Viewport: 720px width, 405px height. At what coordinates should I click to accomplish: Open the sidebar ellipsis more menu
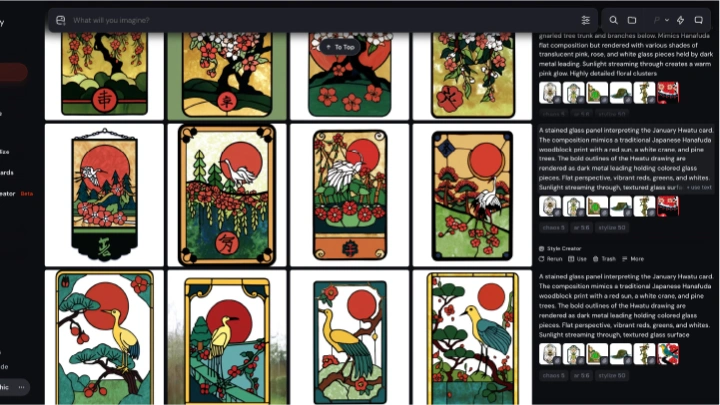21,387
